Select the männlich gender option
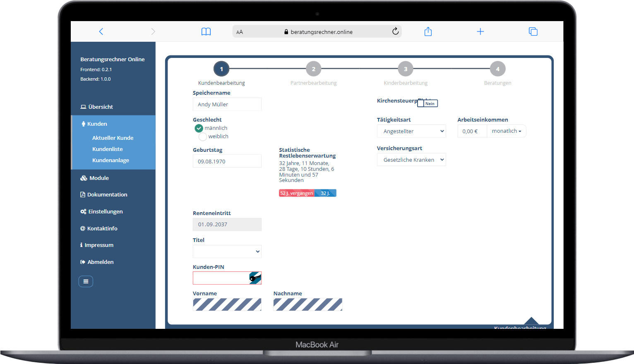This screenshot has height=364, width=634. tap(199, 128)
